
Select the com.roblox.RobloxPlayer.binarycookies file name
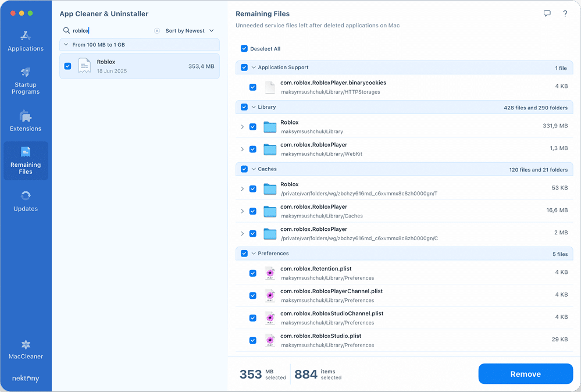click(x=333, y=83)
